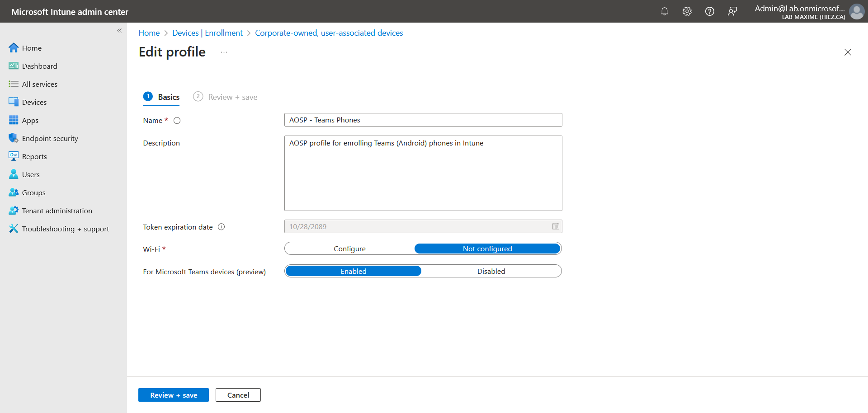Set Wi-Fi to Configure
This screenshot has height=413, width=868.
click(x=349, y=249)
